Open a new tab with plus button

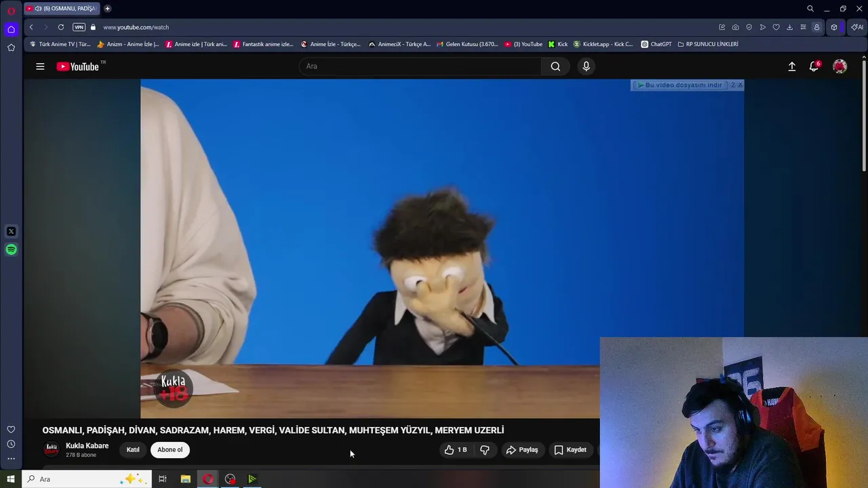click(107, 9)
